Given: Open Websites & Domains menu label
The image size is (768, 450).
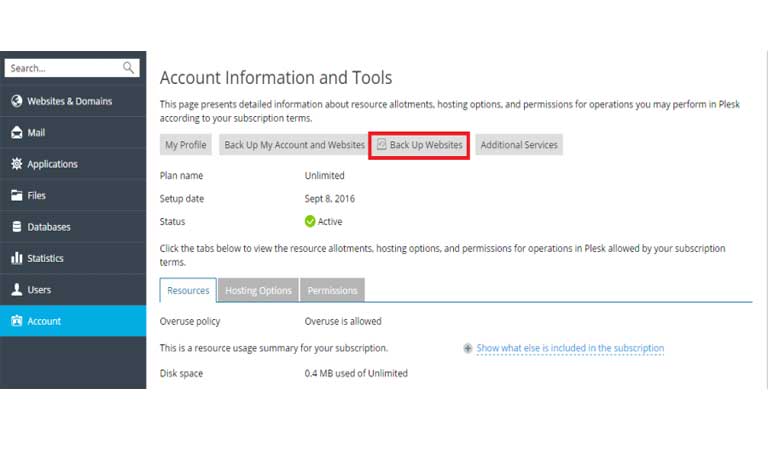Looking at the screenshot, I should pyautogui.click(x=70, y=101).
